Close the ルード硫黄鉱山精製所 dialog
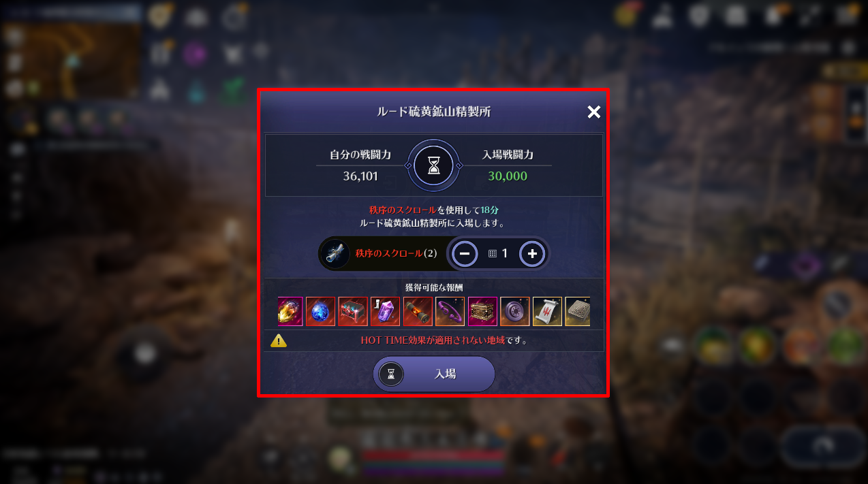Image resolution: width=868 pixels, height=484 pixels. click(593, 112)
